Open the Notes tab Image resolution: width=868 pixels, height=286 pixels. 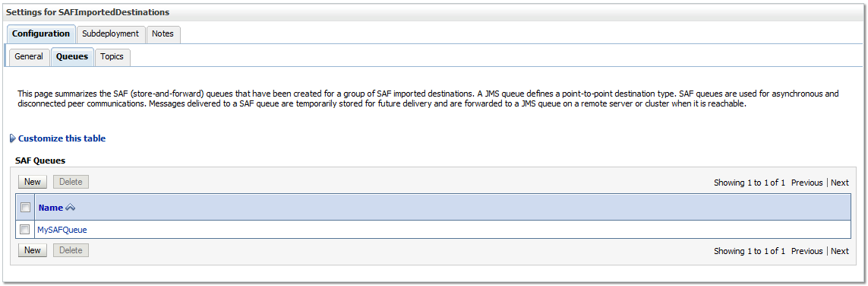163,33
